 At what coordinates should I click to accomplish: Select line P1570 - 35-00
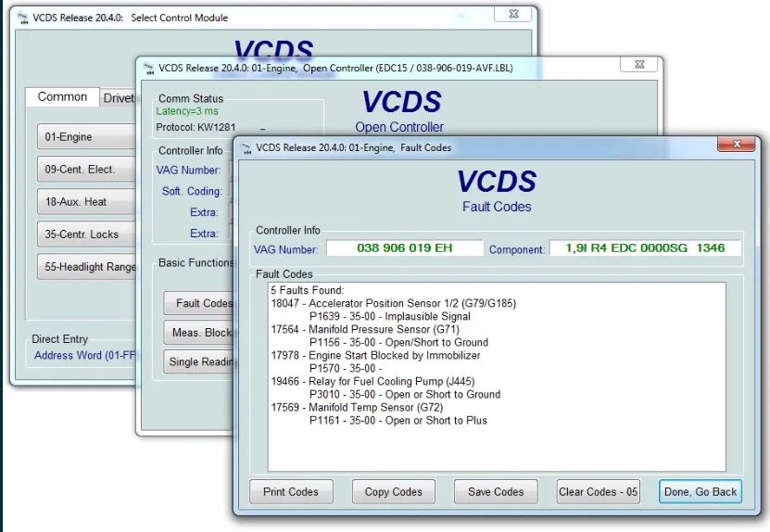346,369
